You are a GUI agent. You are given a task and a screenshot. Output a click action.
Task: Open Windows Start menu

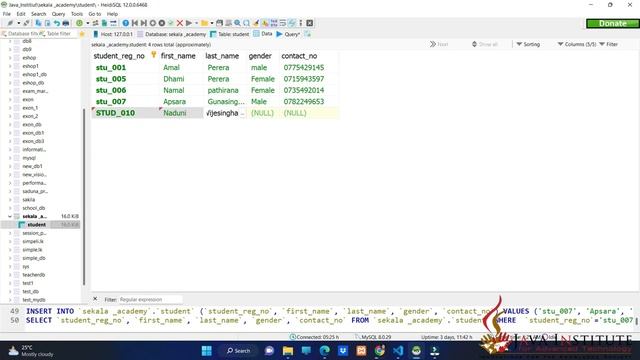pyautogui.click(x=207, y=351)
